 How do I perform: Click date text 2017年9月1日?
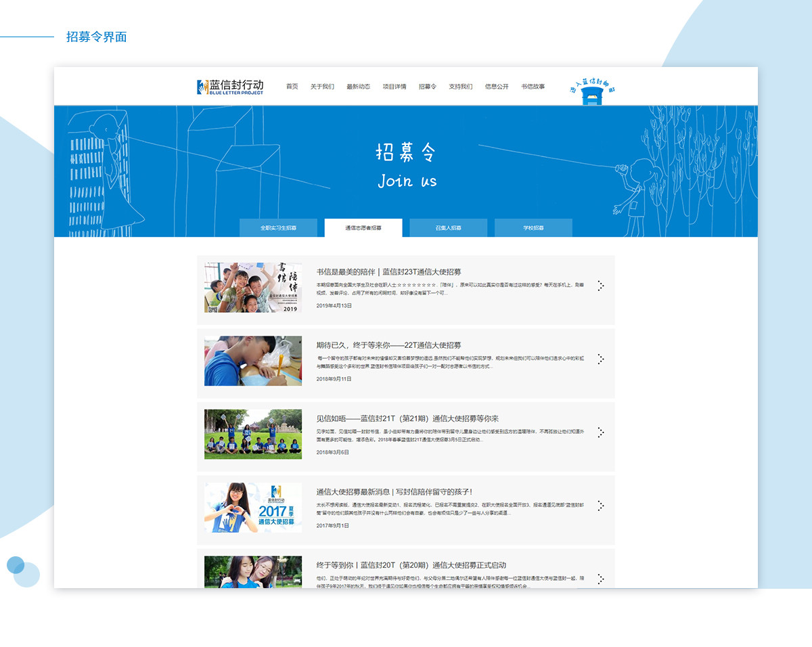(x=333, y=525)
